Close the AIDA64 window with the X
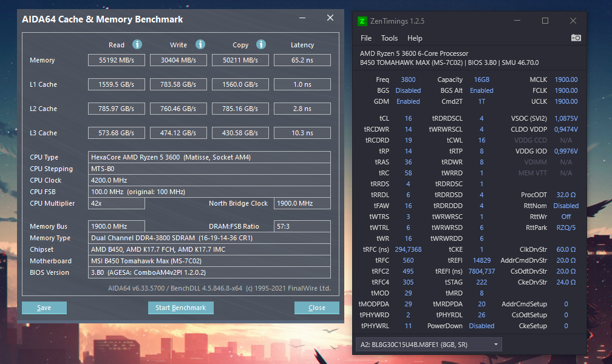 tap(330, 18)
